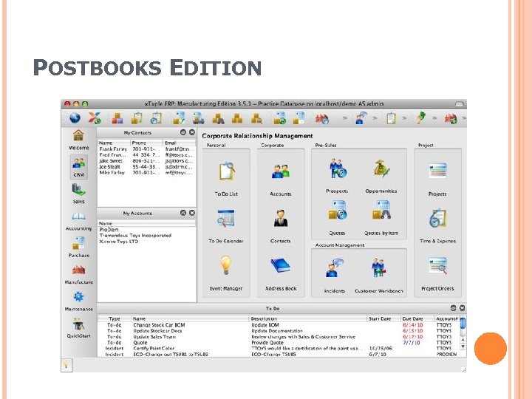The image size is (532, 399).
Task: Select the QuickStart module in sidebar
Action: coord(79,328)
